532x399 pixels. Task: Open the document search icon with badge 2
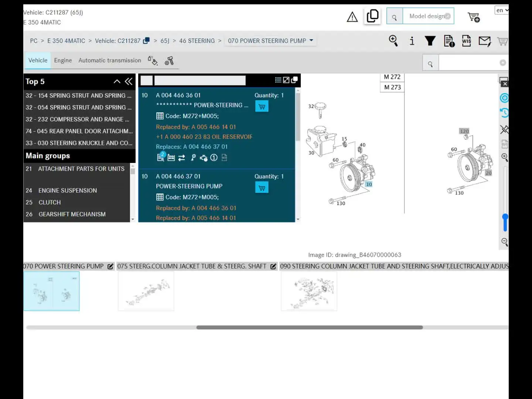tap(161, 157)
